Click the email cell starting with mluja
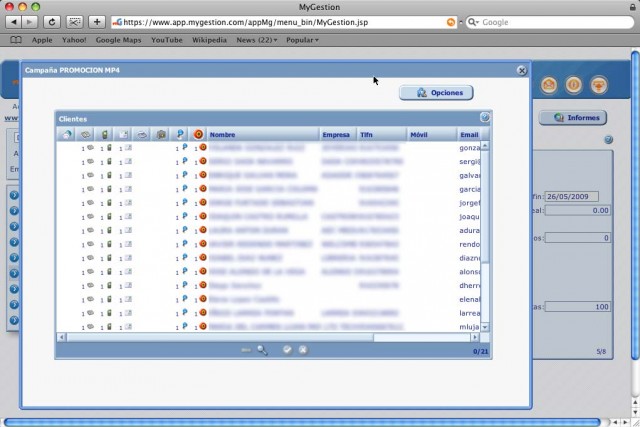Screen dimensions: 640x427 (469, 327)
